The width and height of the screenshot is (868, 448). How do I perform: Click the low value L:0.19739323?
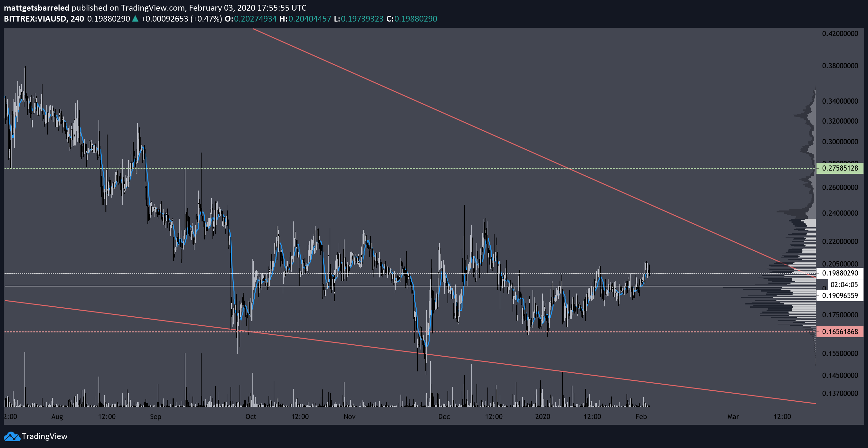click(x=359, y=19)
